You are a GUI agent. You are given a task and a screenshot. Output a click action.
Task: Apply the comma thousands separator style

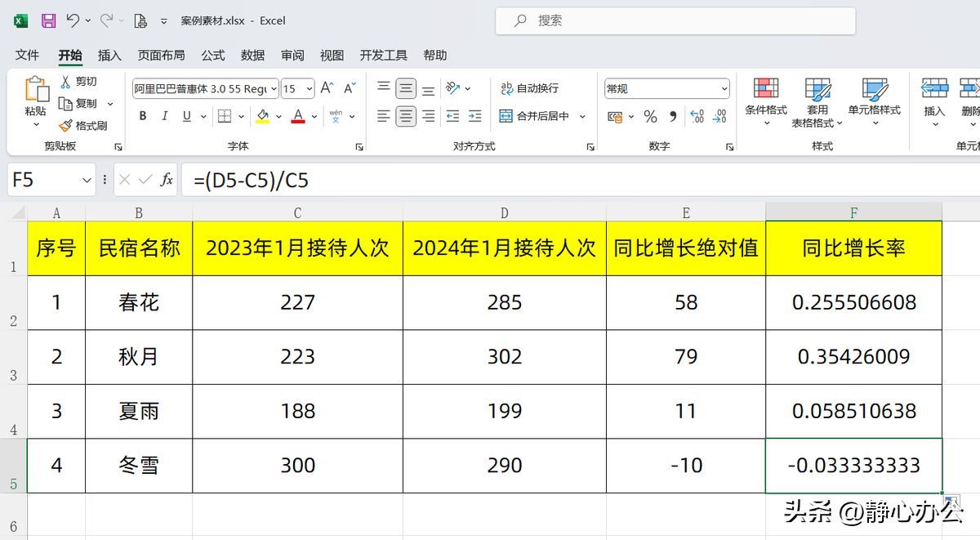click(673, 117)
